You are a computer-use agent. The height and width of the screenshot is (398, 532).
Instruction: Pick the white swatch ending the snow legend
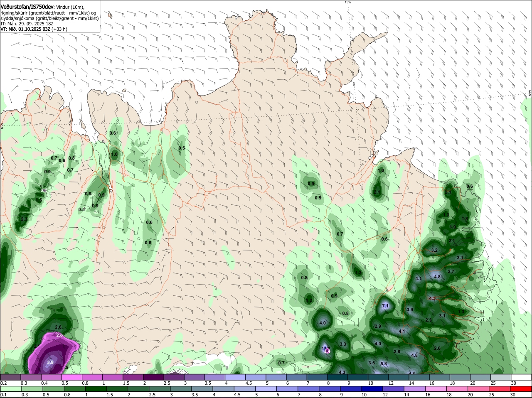(x=522, y=377)
